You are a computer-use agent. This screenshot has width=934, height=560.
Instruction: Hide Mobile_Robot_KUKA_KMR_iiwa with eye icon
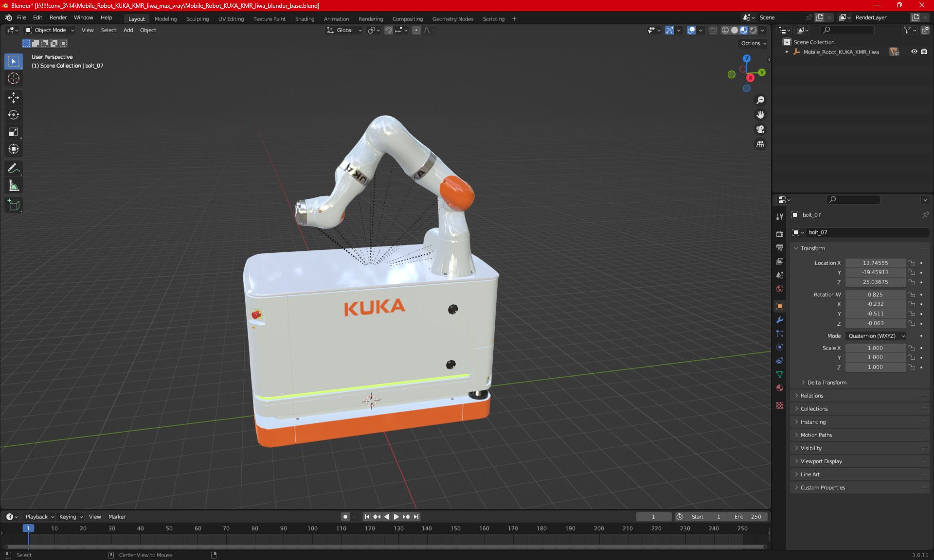(914, 52)
